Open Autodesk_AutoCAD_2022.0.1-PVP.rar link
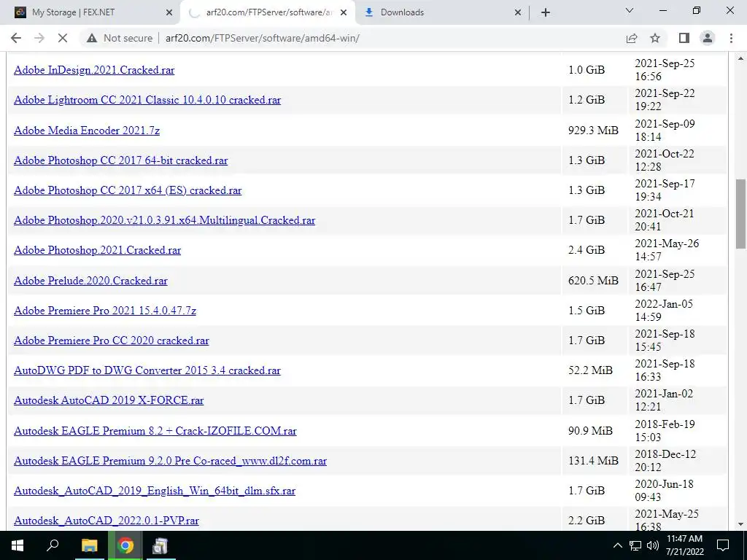This screenshot has height=560, width=747. (107, 521)
